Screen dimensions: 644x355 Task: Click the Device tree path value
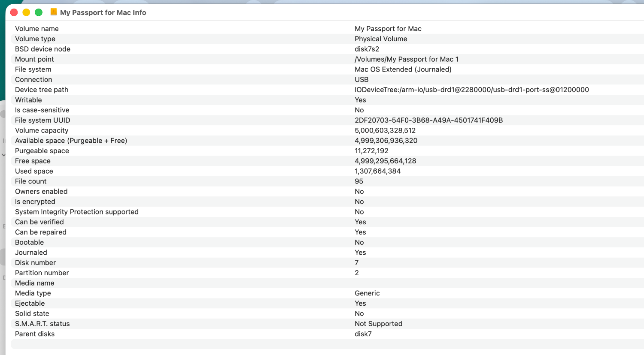pyautogui.click(x=471, y=90)
